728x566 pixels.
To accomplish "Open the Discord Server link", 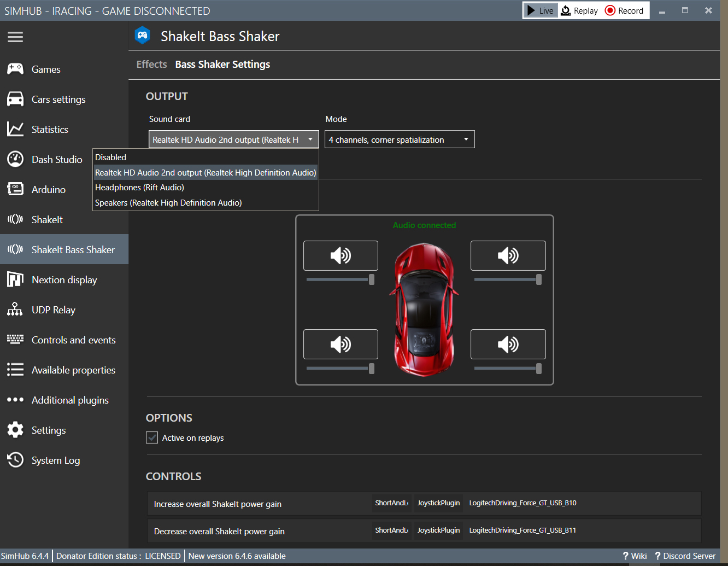I will pos(685,556).
